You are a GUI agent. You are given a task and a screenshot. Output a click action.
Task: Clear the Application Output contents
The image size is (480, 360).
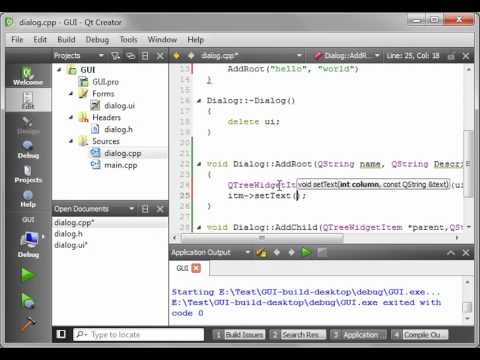(x=261, y=253)
